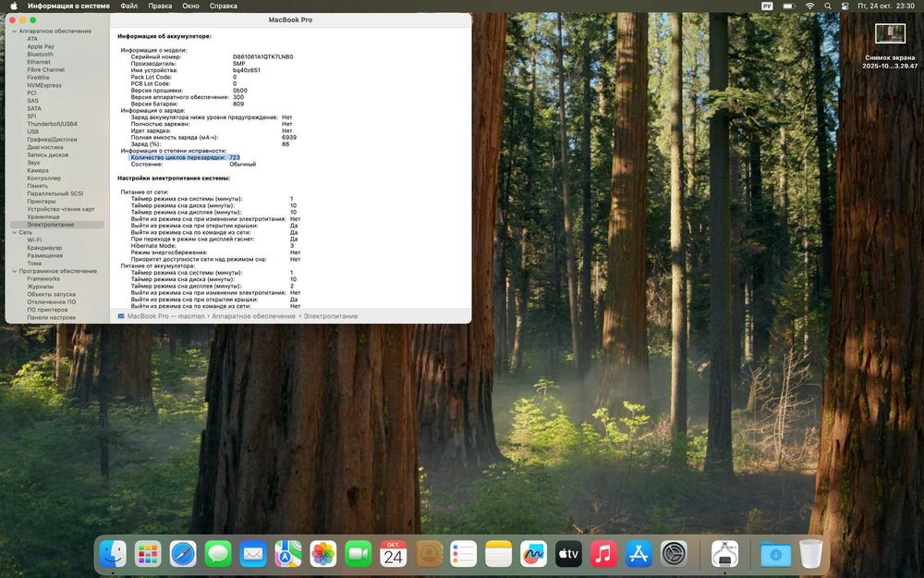
Task: Select Ethernet in the sidebar
Action: [38, 62]
